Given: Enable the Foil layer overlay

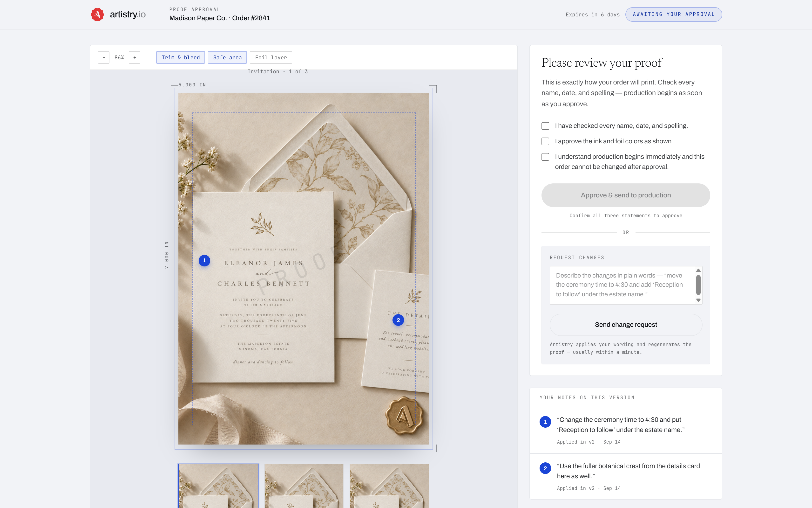Looking at the screenshot, I should click(x=271, y=57).
